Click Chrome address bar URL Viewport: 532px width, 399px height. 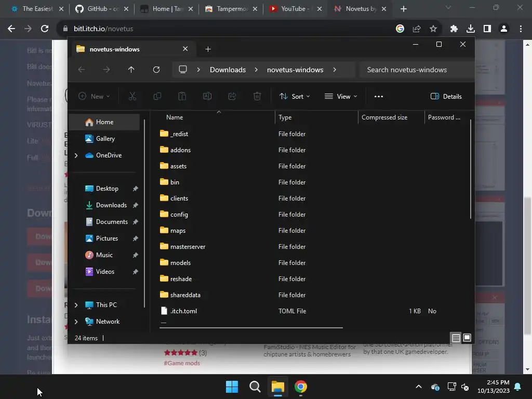point(103,29)
